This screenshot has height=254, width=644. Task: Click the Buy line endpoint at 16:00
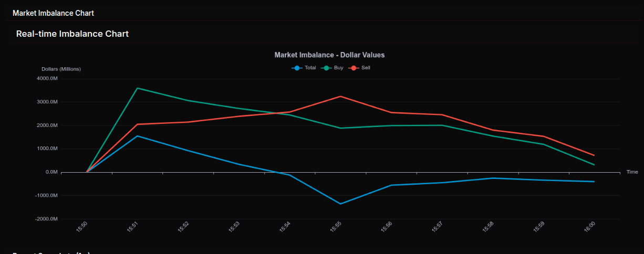(594, 165)
